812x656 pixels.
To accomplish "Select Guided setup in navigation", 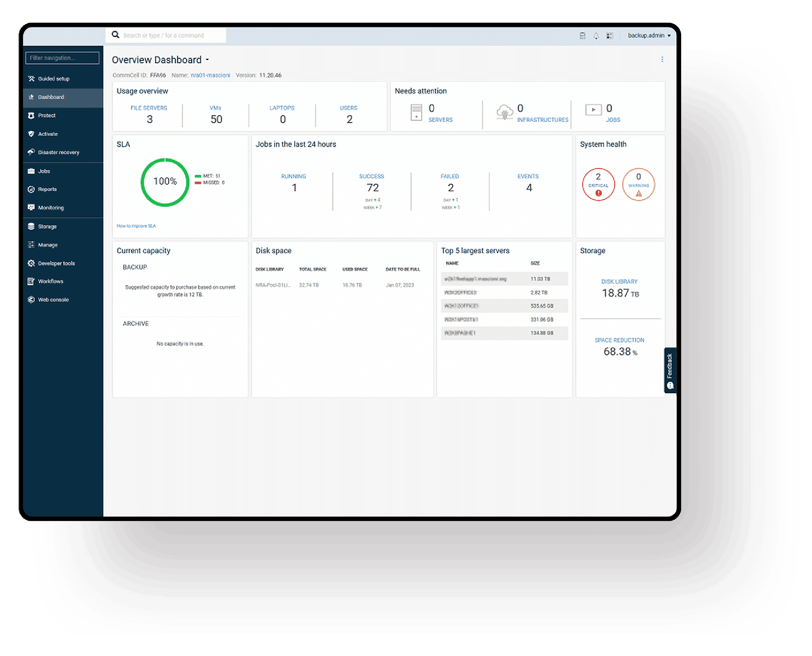I will 53,79.
